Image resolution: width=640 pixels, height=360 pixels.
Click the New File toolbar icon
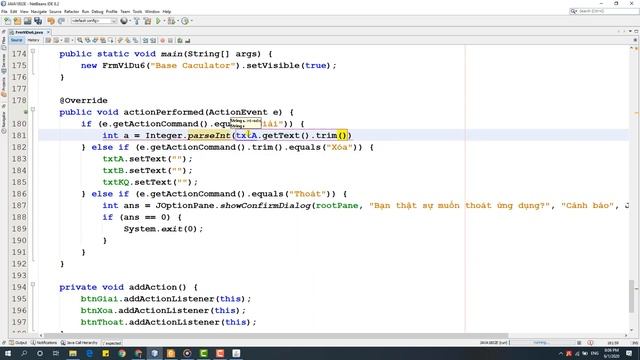[7, 21]
